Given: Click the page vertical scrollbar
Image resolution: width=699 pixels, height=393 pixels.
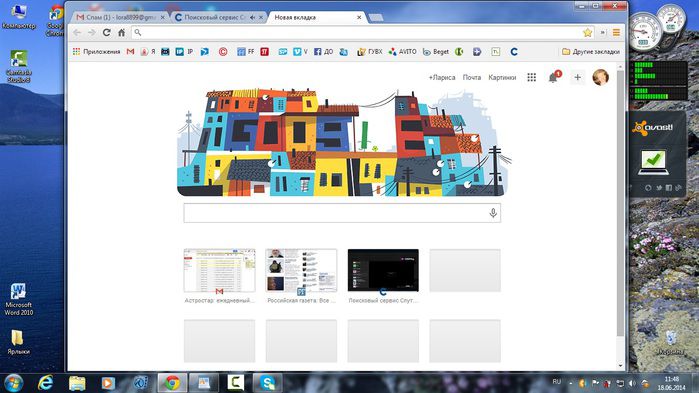Looking at the screenshot, I should pos(621,203).
